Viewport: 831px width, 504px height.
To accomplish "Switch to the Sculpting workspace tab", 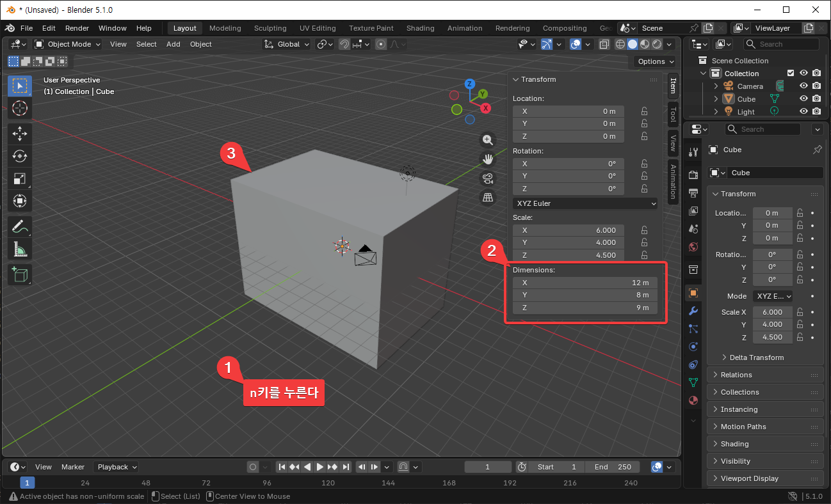I will click(x=270, y=28).
